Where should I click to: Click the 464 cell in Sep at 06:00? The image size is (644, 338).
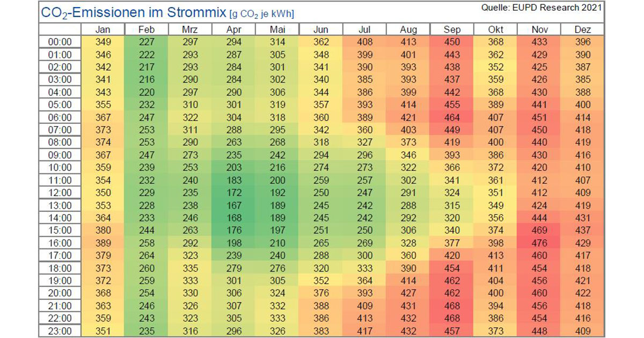(x=452, y=117)
